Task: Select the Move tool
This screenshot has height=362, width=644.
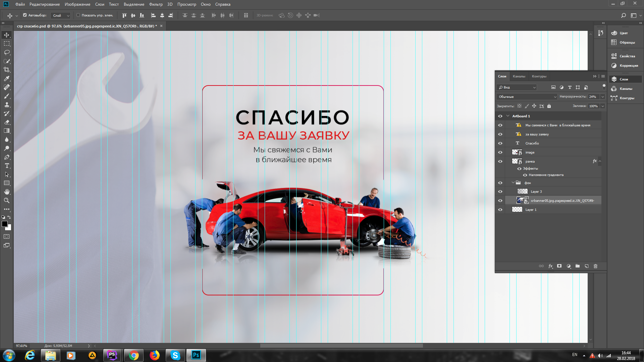Action: click(x=7, y=35)
